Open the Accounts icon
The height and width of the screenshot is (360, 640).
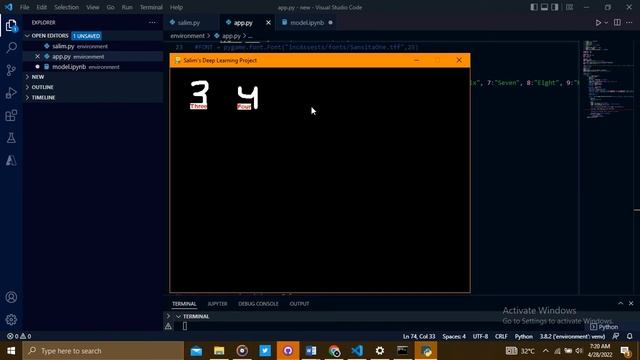tap(11, 297)
